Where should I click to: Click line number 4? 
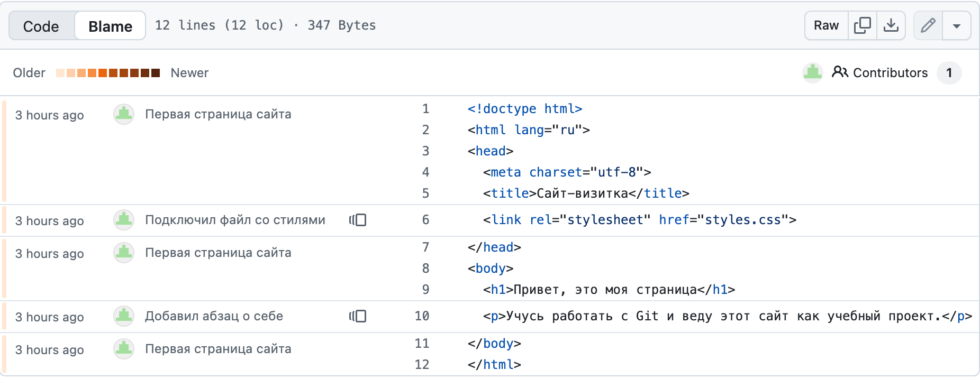(425, 172)
